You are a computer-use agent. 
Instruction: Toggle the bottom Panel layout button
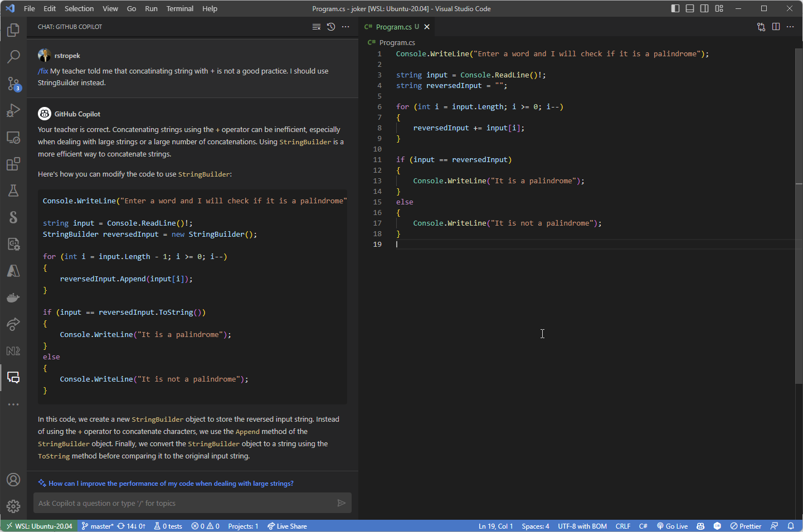coord(690,8)
